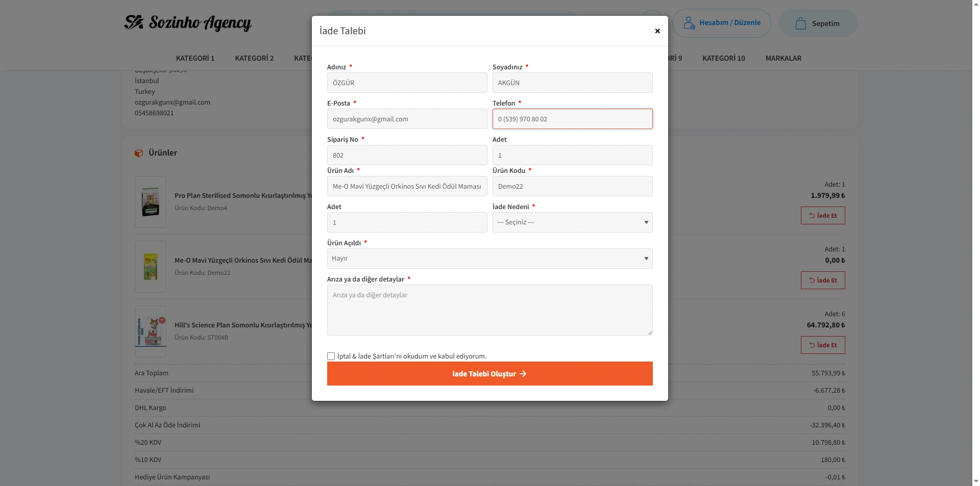This screenshot has width=980, height=486.
Task: Open the İade Nedeni dropdown
Action: (x=572, y=222)
